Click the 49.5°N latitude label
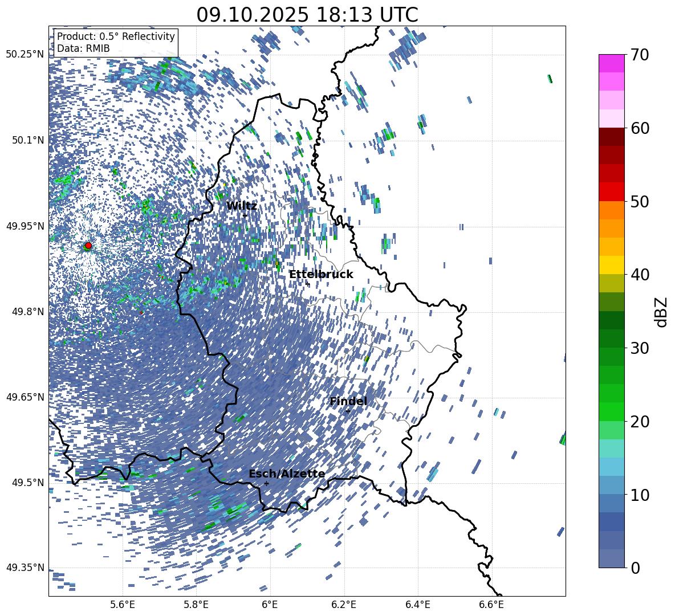Image resolution: width=675 pixels, height=616 pixels. (27, 483)
